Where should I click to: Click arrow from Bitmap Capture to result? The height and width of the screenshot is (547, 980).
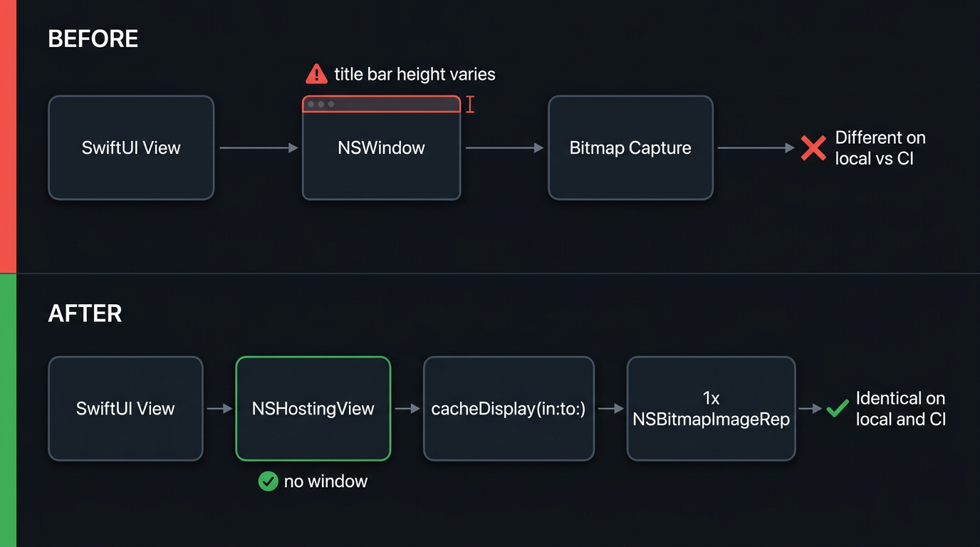point(756,148)
